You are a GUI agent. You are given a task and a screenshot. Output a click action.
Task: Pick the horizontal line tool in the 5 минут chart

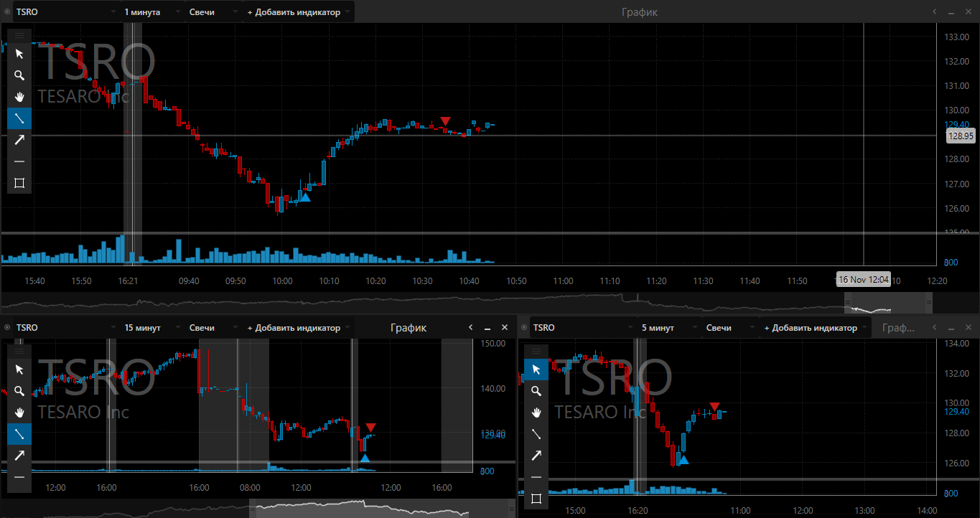tap(536, 477)
